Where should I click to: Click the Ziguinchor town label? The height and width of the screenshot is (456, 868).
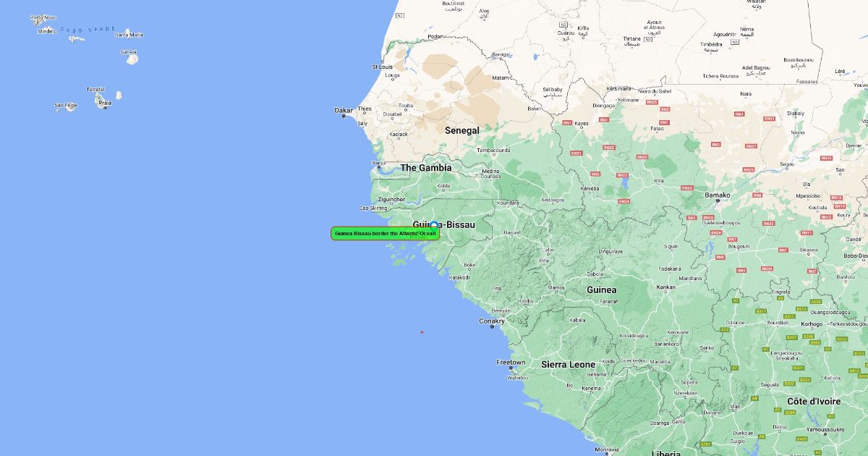pyautogui.click(x=391, y=199)
